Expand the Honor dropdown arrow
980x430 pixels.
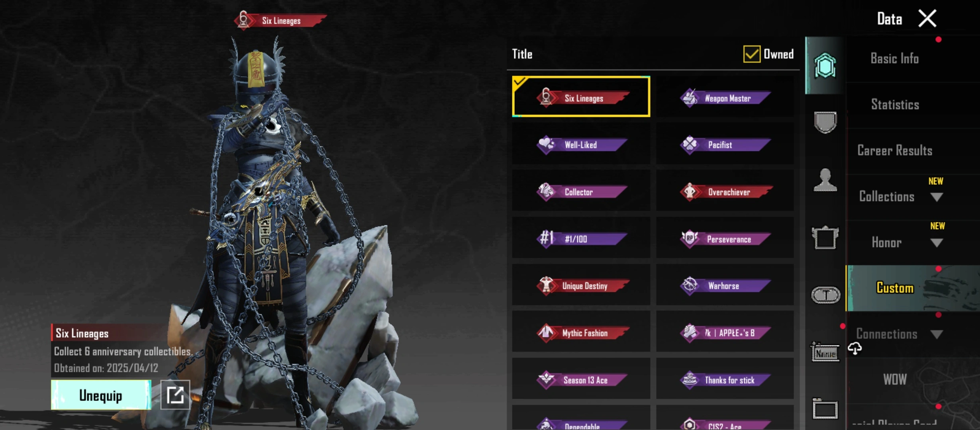[937, 243]
